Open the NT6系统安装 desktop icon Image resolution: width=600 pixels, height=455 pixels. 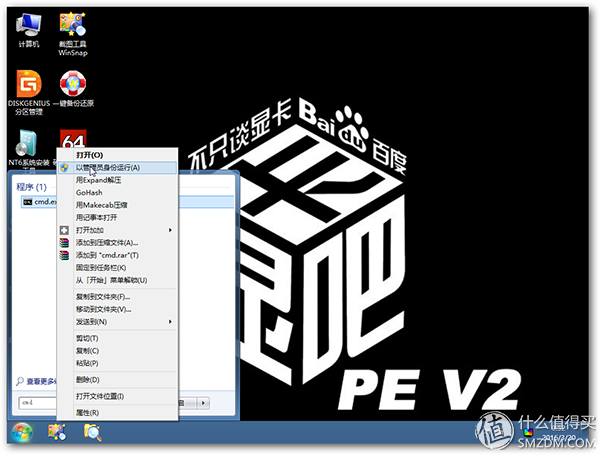(29, 149)
